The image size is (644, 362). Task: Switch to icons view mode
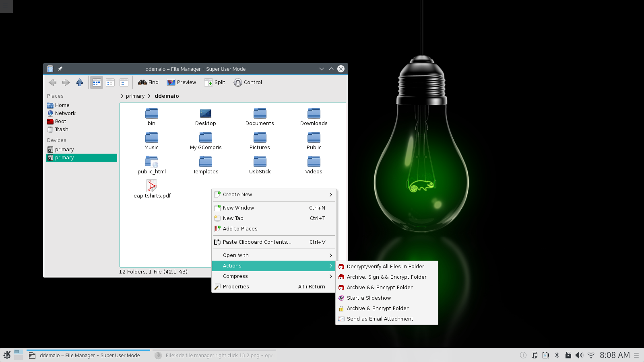click(97, 82)
